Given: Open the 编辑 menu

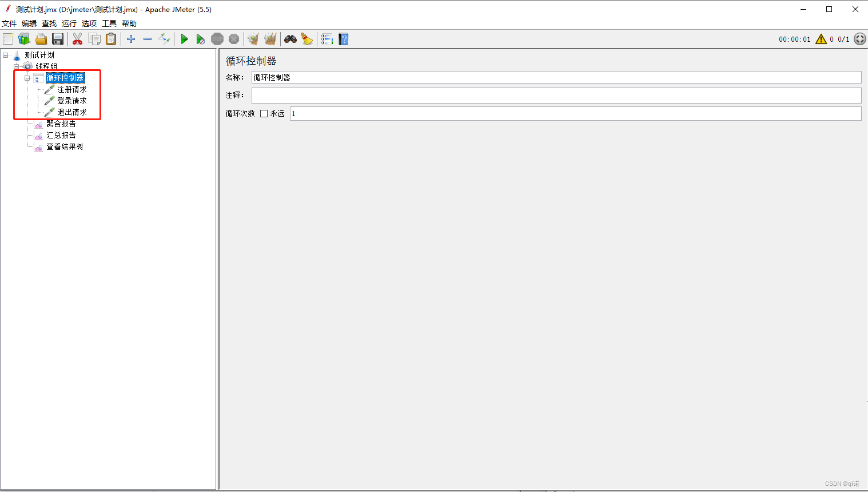Looking at the screenshot, I should (x=29, y=23).
